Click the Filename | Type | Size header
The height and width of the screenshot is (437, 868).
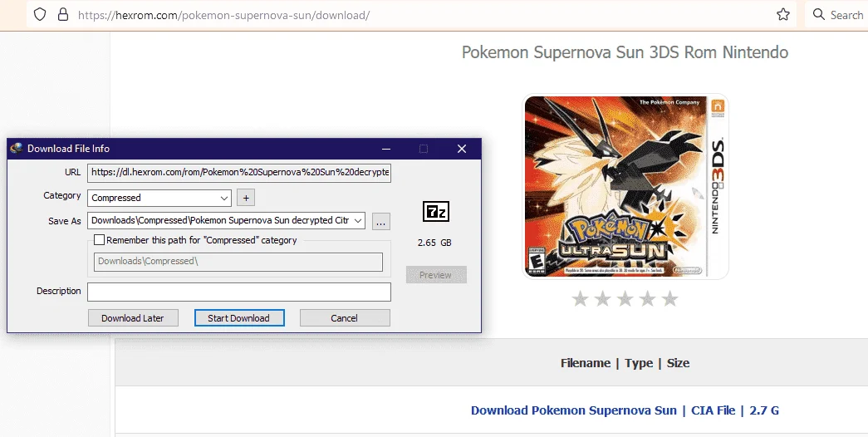click(x=625, y=363)
